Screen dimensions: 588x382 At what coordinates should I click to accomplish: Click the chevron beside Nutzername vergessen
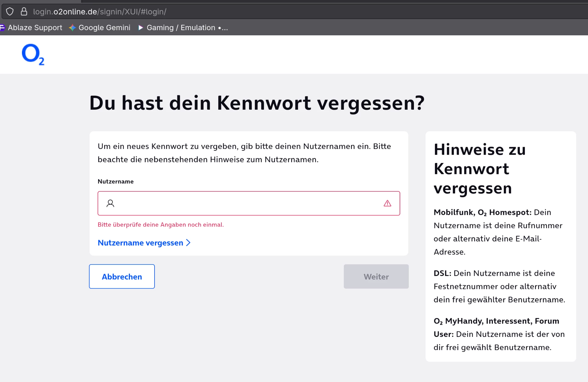click(x=188, y=243)
